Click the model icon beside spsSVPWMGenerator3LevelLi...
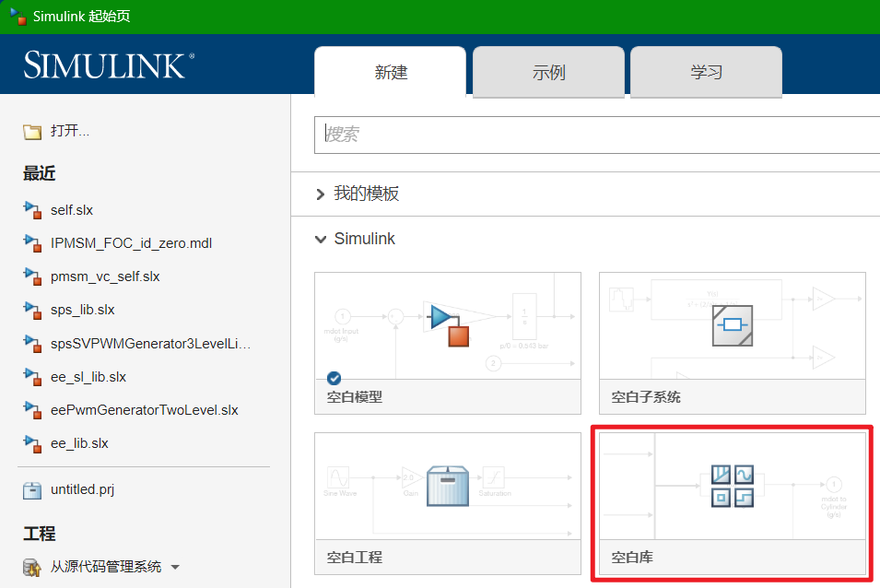This screenshot has width=880, height=588. [x=32, y=344]
